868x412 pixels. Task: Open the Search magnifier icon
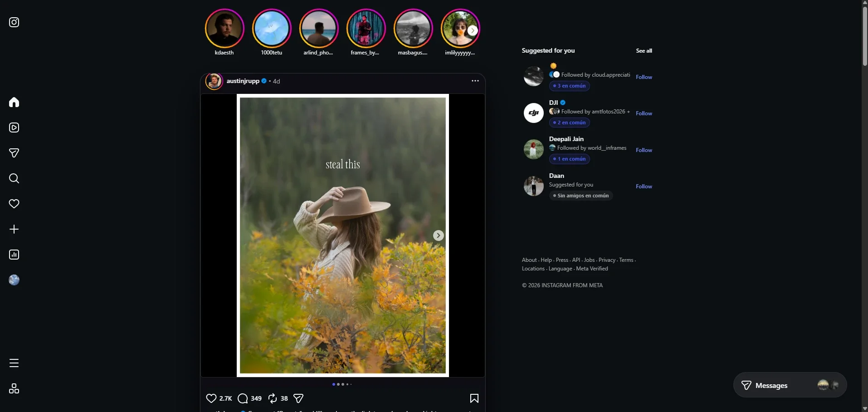(x=14, y=178)
